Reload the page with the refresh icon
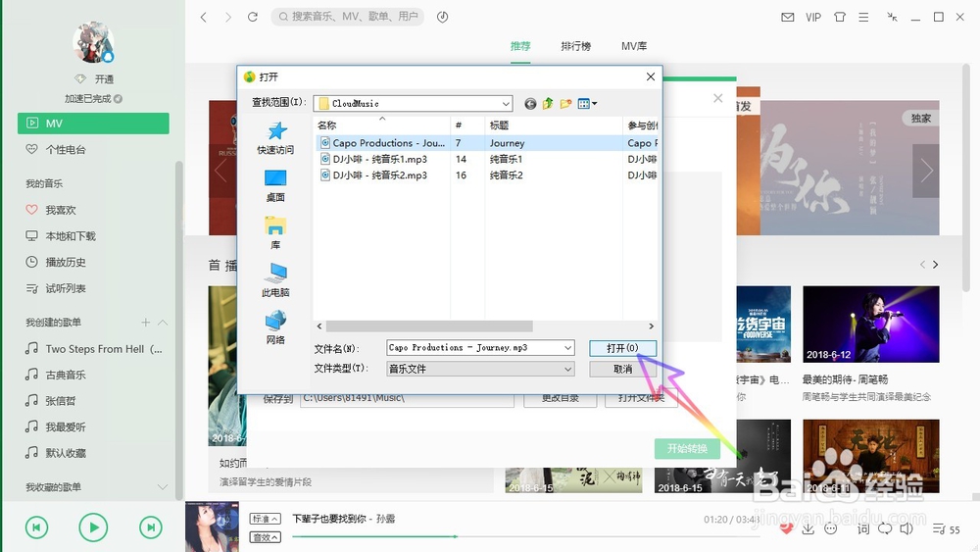 253,17
